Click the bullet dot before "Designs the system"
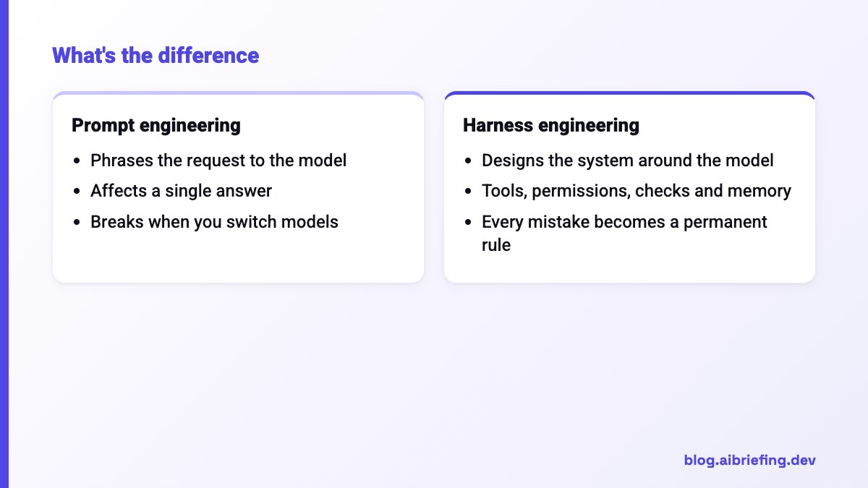The width and height of the screenshot is (868, 488). pos(469,161)
